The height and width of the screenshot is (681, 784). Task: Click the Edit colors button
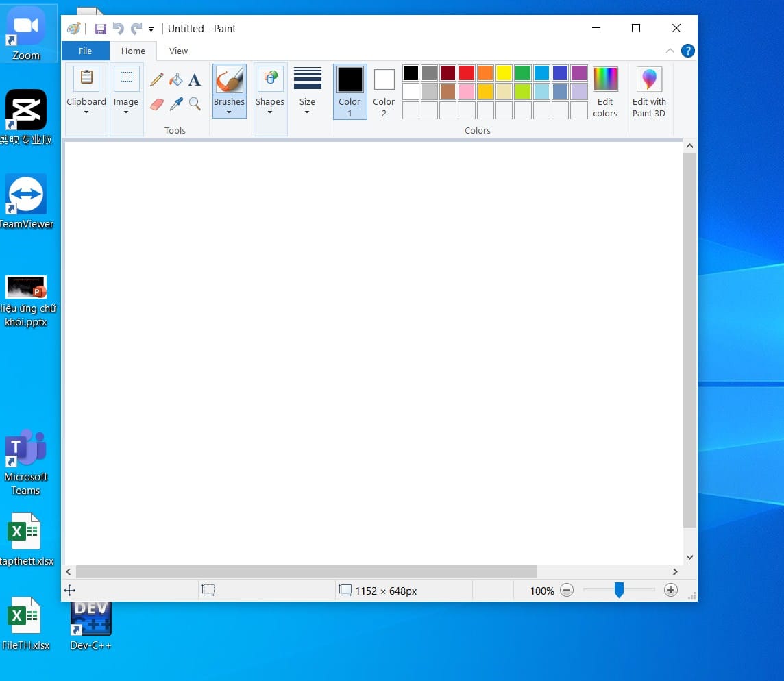click(x=605, y=91)
